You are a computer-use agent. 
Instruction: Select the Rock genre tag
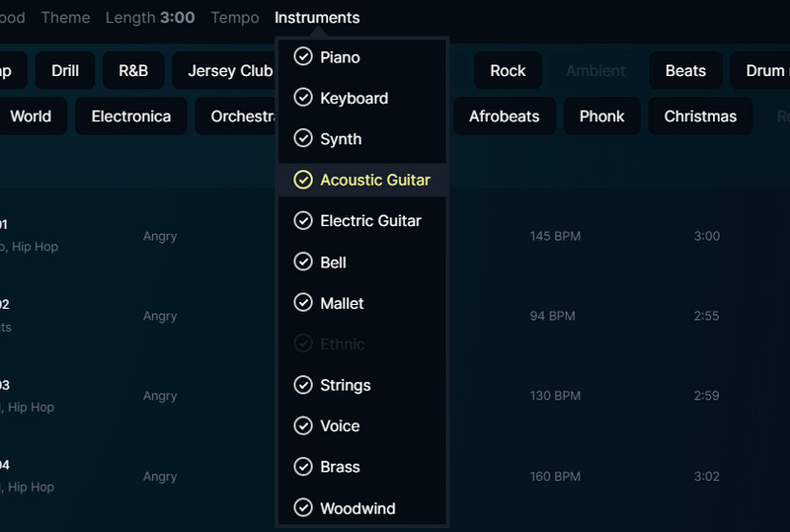[x=508, y=71]
